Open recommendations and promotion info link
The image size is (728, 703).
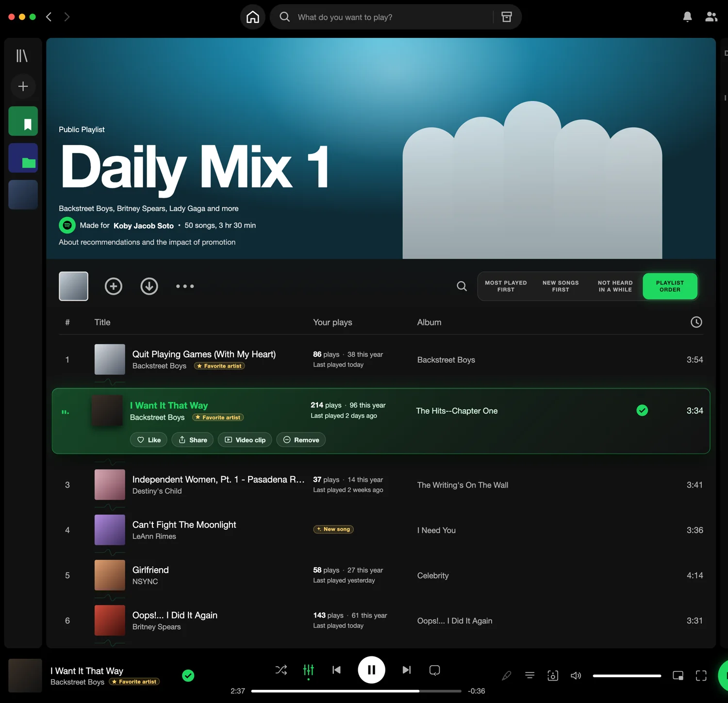click(x=147, y=242)
